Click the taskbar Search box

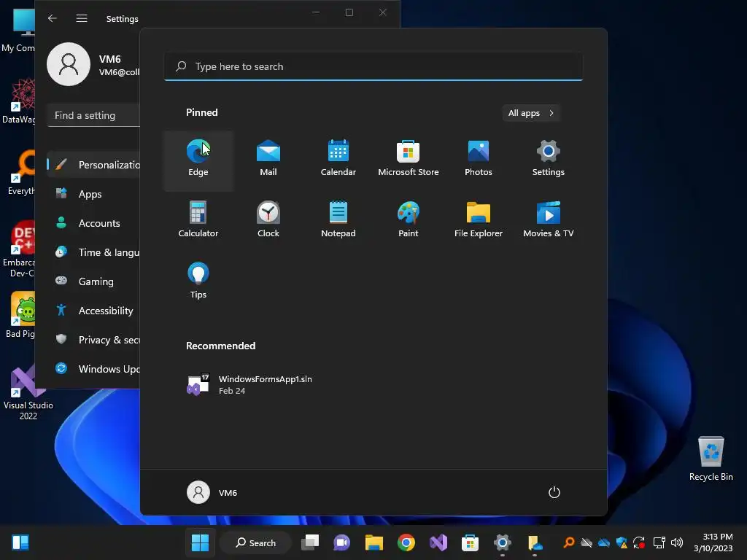coord(256,542)
